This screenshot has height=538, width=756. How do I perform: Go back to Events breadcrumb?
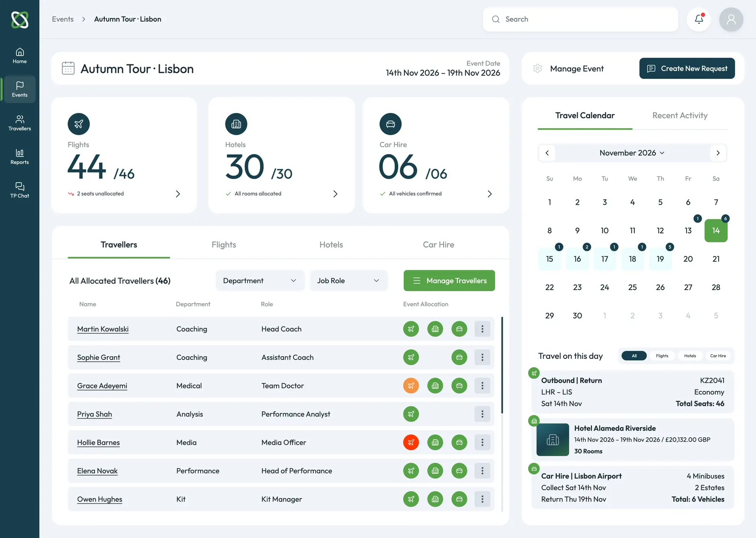click(x=63, y=19)
